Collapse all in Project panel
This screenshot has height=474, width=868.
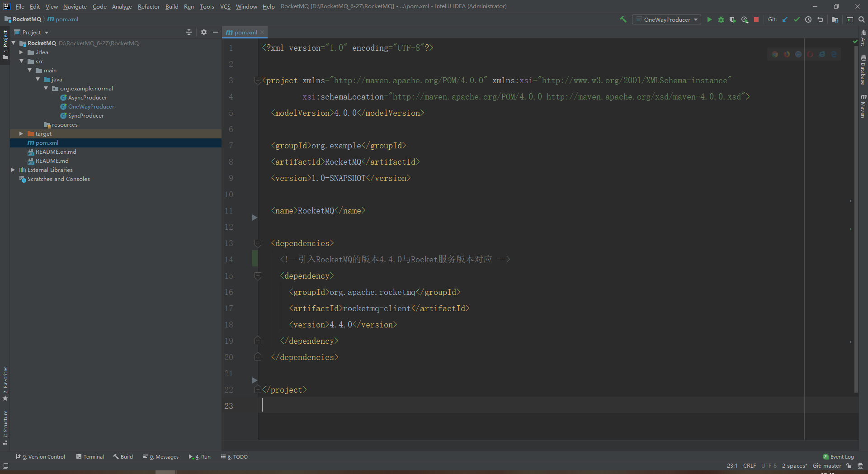pos(189,32)
